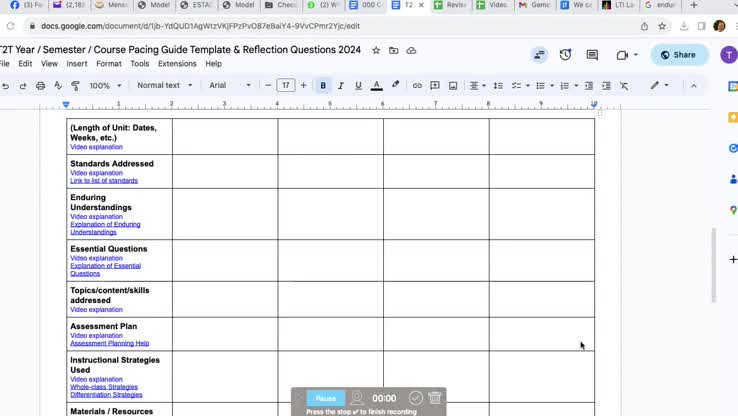The width and height of the screenshot is (738, 416).
Task: Open the text color picker
Action: (377, 86)
